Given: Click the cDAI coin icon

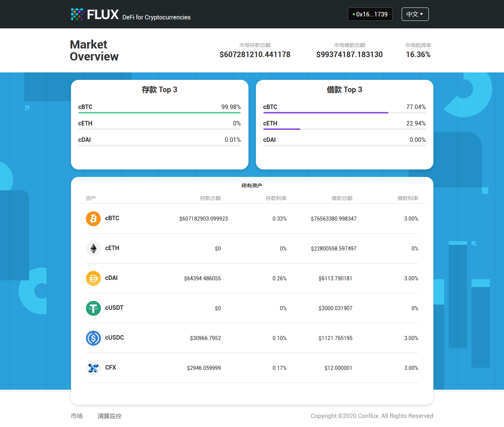Looking at the screenshot, I should [93, 278].
